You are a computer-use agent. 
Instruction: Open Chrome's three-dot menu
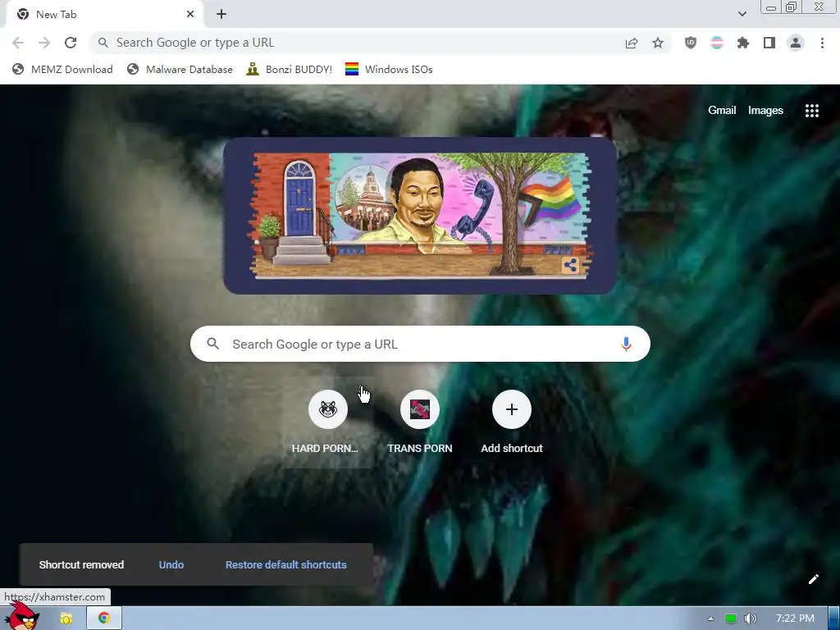coord(822,43)
